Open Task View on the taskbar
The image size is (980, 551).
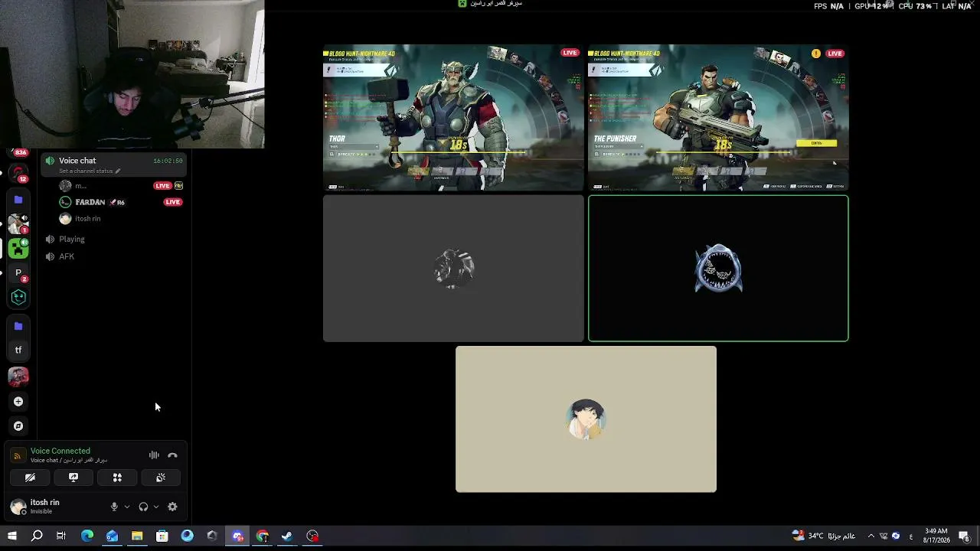(x=61, y=536)
